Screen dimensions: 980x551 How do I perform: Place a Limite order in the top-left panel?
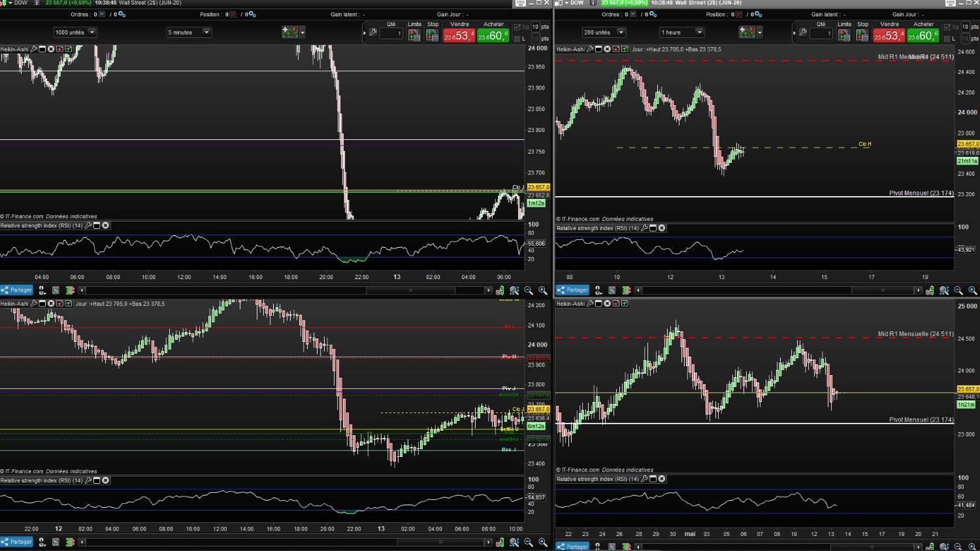pyautogui.click(x=414, y=35)
